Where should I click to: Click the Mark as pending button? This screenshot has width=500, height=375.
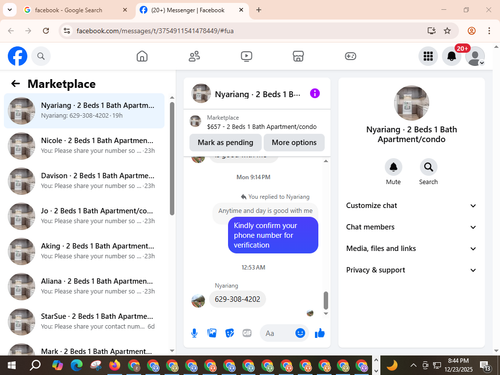point(225,143)
